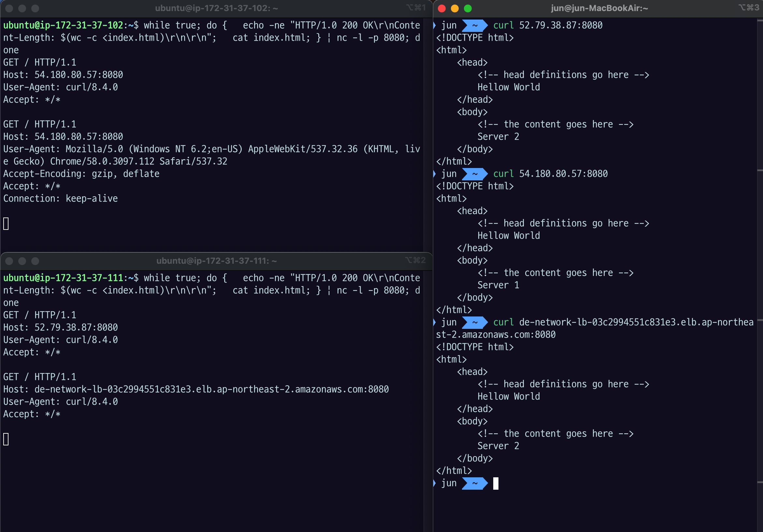Image resolution: width=763 pixels, height=532 pixels.
Task: Minimize the jun@jun-MacBookAir window with the yellow button
Action: point(454,9)
